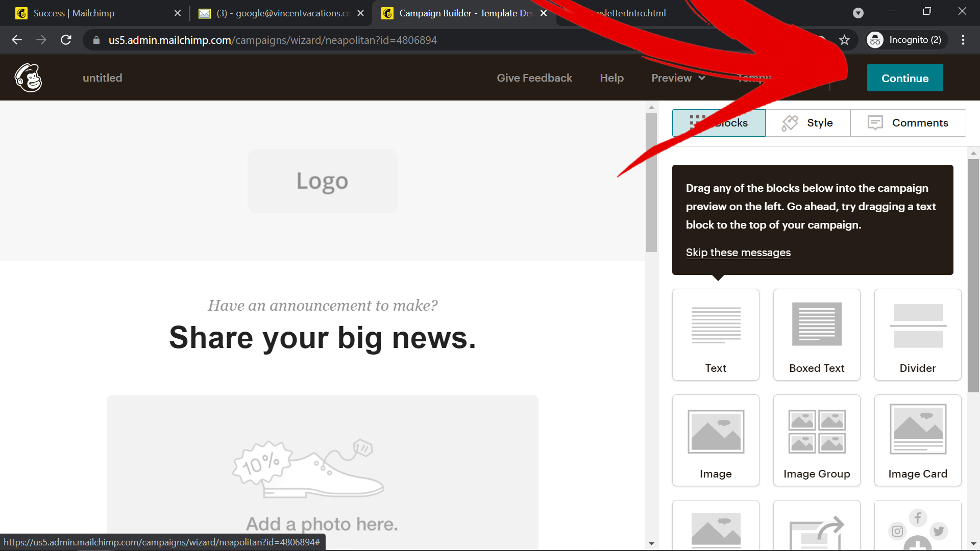The height and width of the screenshot is (551, 980).
Task: Select the share arrow block below Image Group
Action: tap(817, 525)
